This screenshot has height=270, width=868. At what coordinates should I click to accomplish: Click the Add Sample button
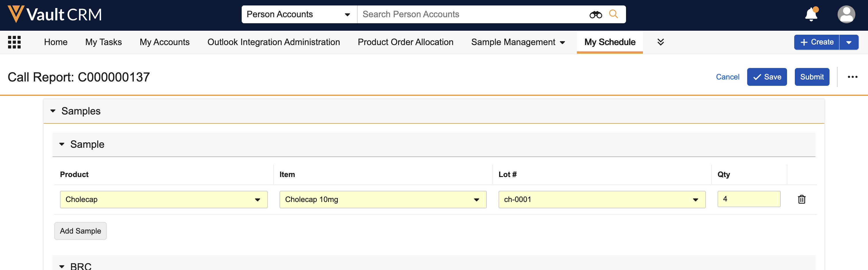pos(81,231)
